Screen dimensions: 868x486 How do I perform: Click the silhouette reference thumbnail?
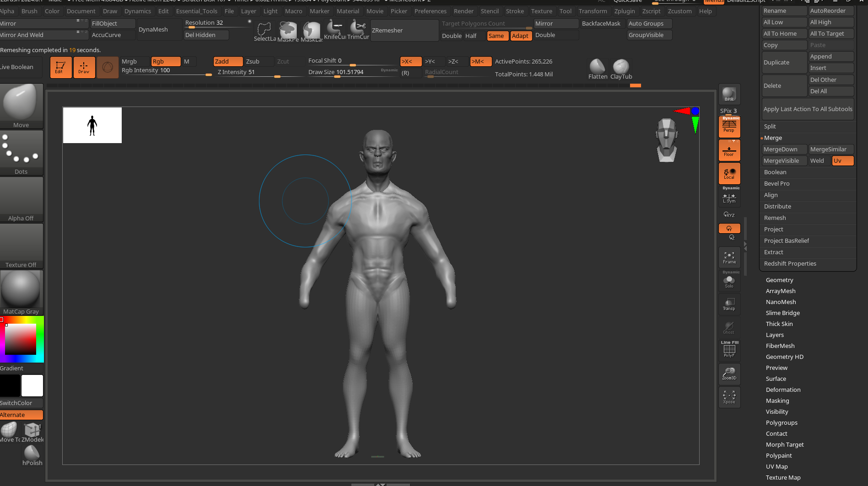[x=92, y=125]
